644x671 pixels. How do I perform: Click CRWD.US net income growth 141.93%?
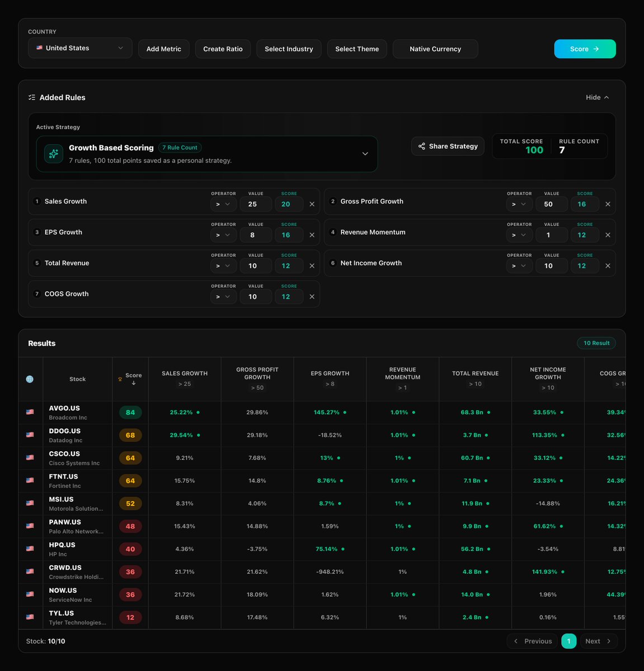click(x=548, y=572)
